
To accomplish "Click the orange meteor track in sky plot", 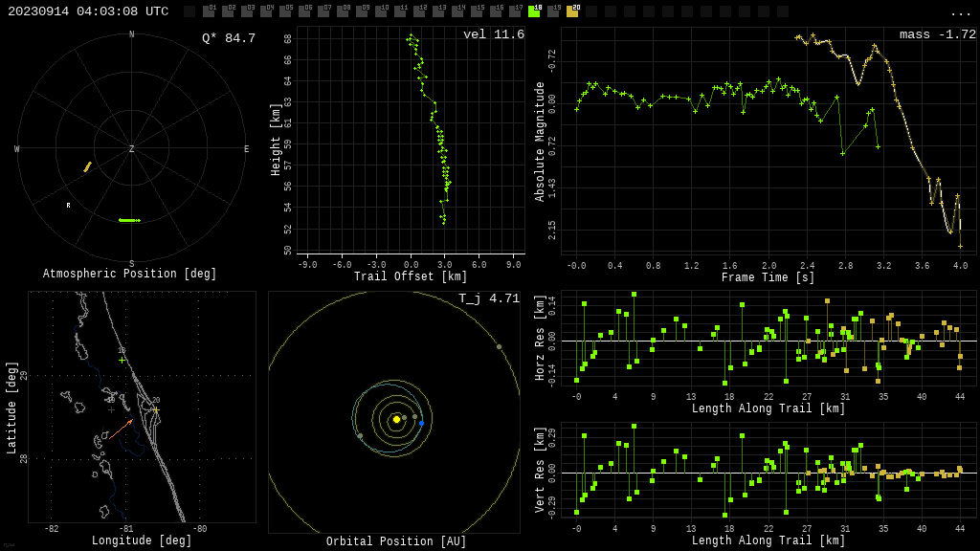I will (87, 166).
